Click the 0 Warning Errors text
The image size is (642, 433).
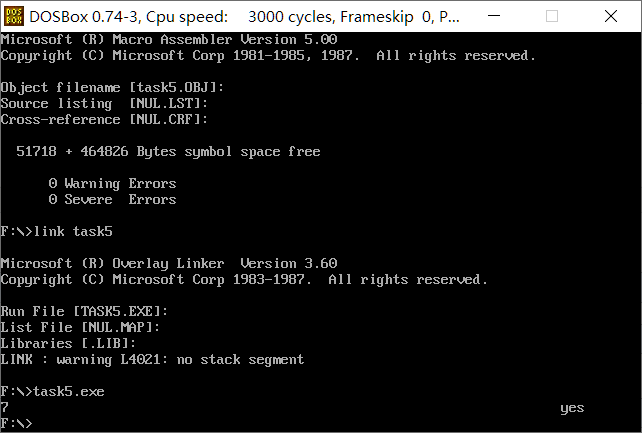pos(112,183)
